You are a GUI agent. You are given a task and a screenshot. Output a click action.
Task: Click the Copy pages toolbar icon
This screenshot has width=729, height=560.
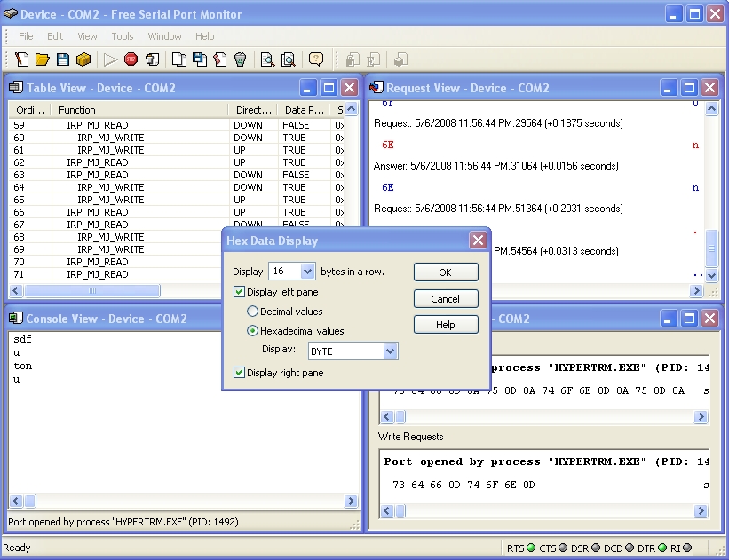point(178,59)
